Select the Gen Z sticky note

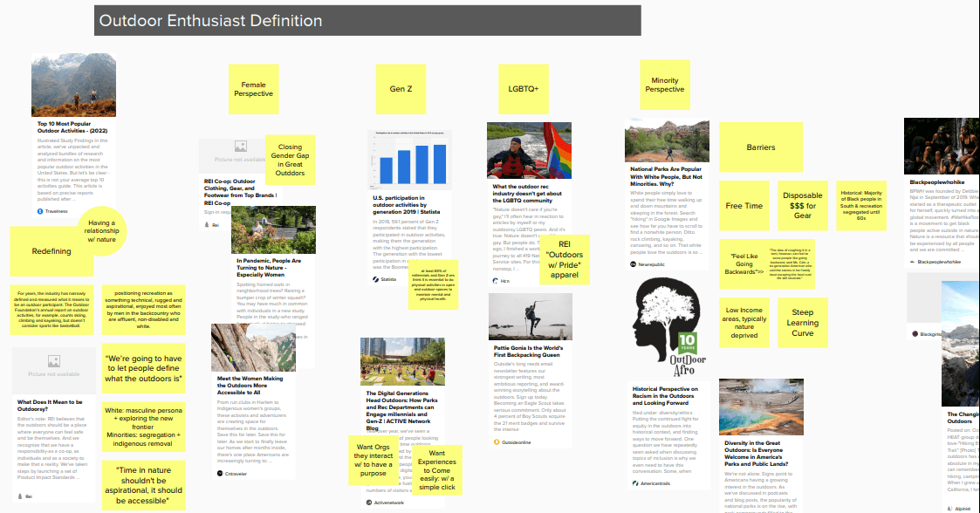[x=401, y=89]
